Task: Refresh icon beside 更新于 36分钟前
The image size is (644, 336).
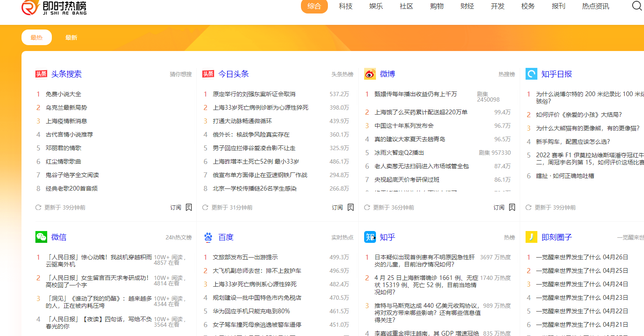Action: pos(367,207)
